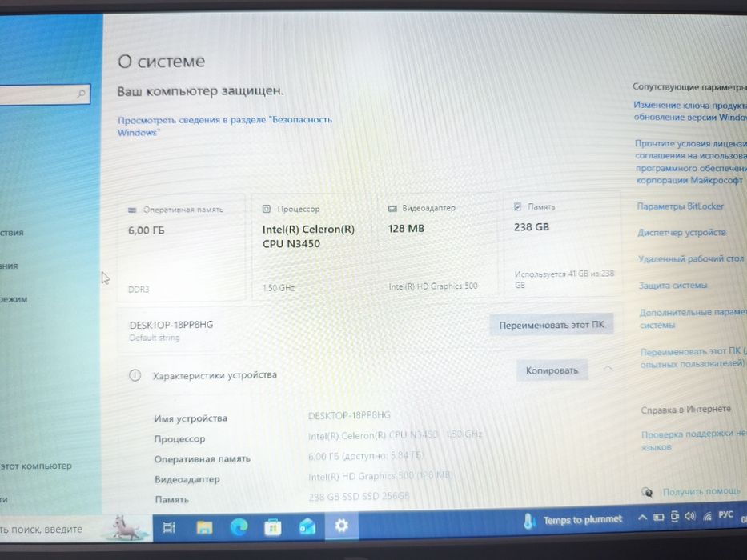
Task: Click the Intel(R) Celeron(R) CPU N3450 card text
Action: [308, 236]
